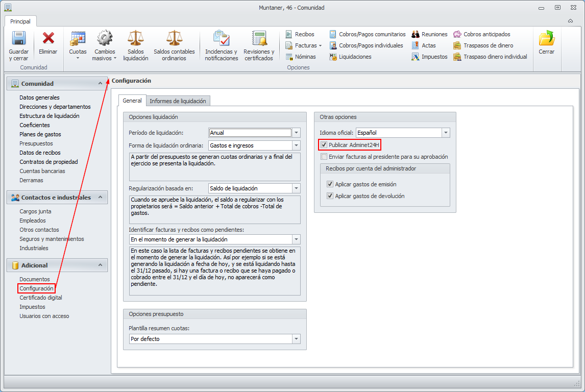585x392 pixels.
Task: Open Revisiones y certificados icon
Action: (259, 38)
